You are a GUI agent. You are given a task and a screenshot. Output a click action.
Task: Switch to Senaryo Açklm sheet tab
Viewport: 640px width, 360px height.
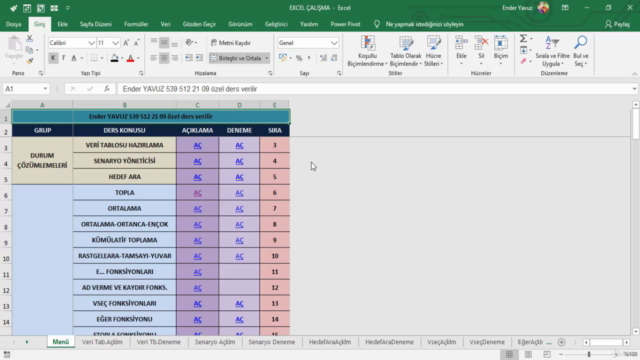click(215, 342)
